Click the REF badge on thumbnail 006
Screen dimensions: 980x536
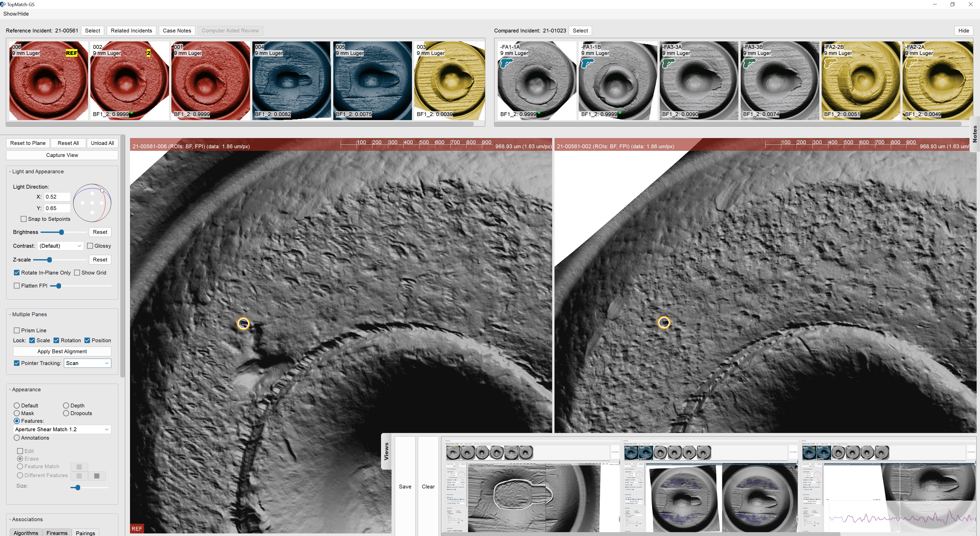coord(72,53)
